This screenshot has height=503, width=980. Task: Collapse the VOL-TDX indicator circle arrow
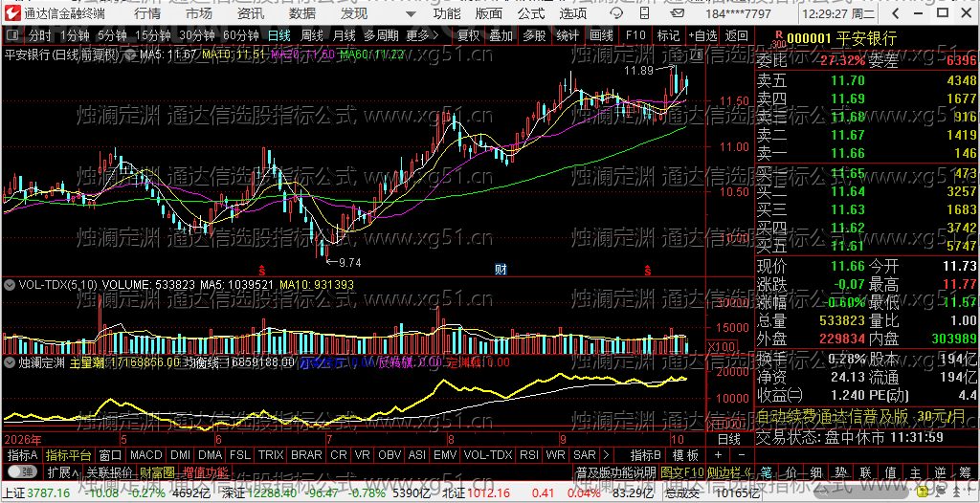(10, 285)
